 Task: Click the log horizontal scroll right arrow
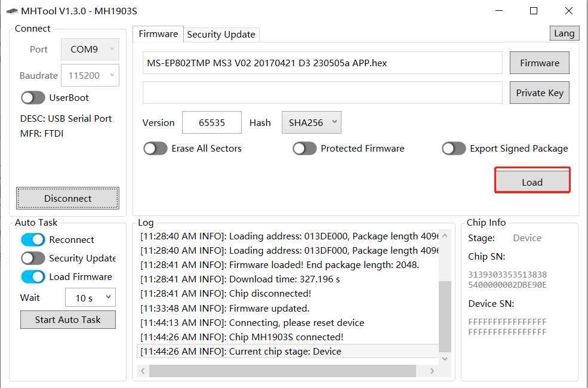pyautogui.click(x=432, y=371)
